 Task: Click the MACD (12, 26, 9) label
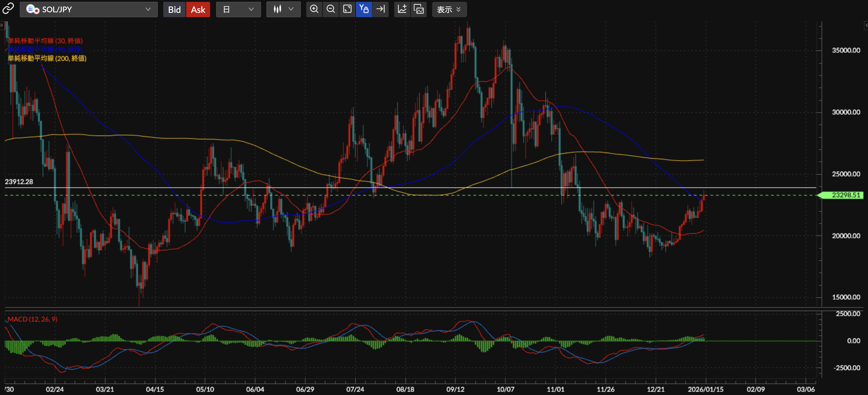pos(32,319)
